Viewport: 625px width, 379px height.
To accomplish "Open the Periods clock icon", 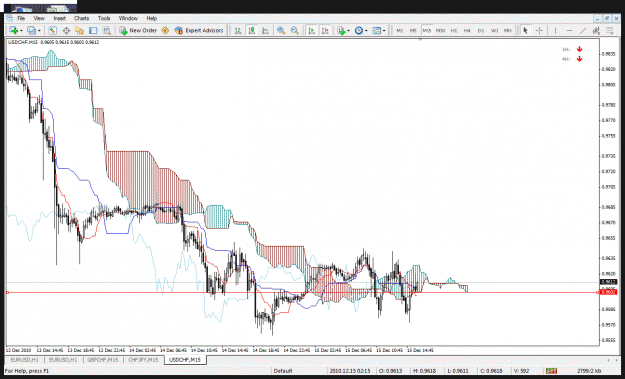I will tap(358, 30).
